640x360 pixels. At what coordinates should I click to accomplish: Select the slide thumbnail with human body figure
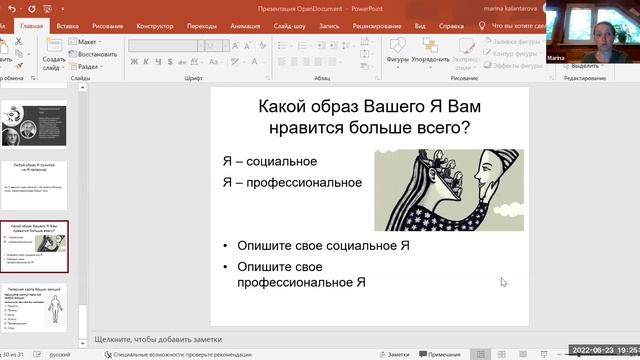click(34, 308)
